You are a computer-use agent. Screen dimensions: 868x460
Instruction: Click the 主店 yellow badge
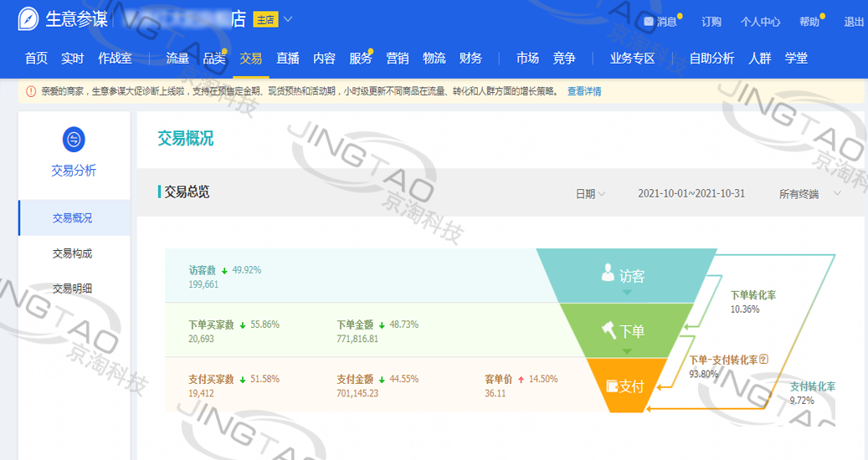click(x=265, y=20)
